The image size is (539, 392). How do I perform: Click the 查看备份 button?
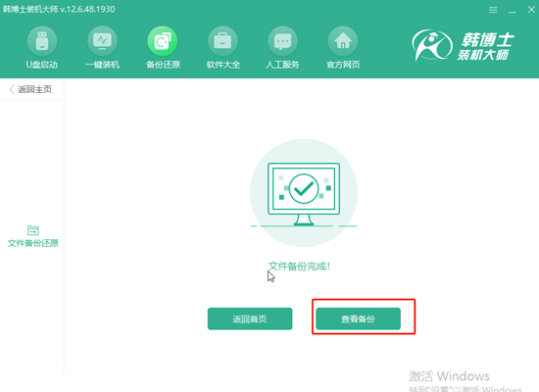tap(358, 318)
